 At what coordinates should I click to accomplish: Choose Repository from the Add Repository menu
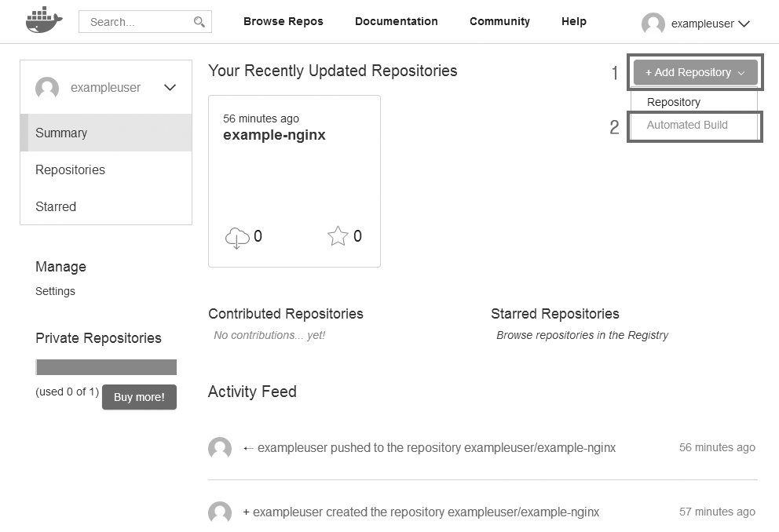point(674,102)
